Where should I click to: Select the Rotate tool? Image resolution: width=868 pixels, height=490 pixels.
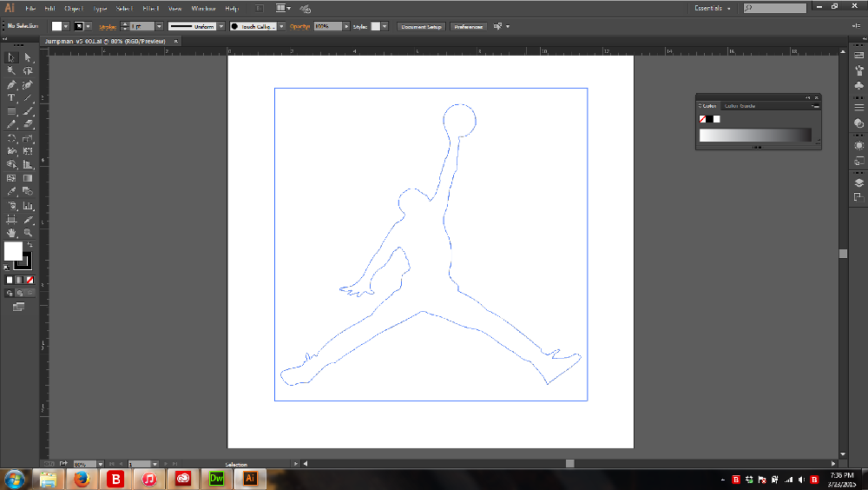click(x=11, y=139)
